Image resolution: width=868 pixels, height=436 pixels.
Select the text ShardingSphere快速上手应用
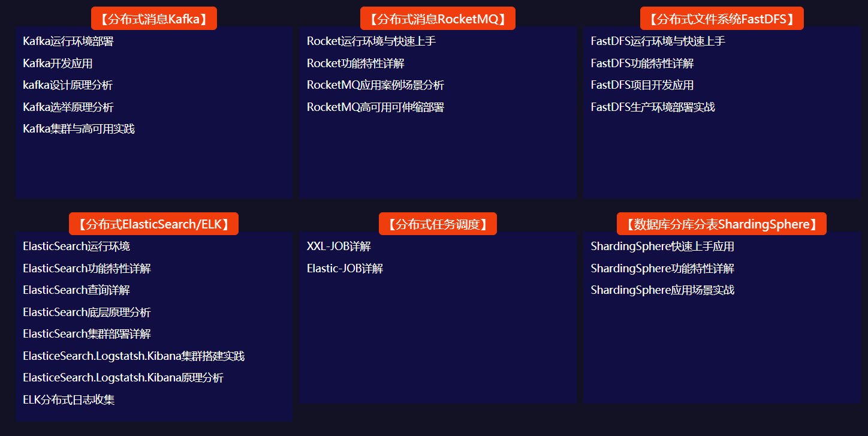(x=662, y=246)
